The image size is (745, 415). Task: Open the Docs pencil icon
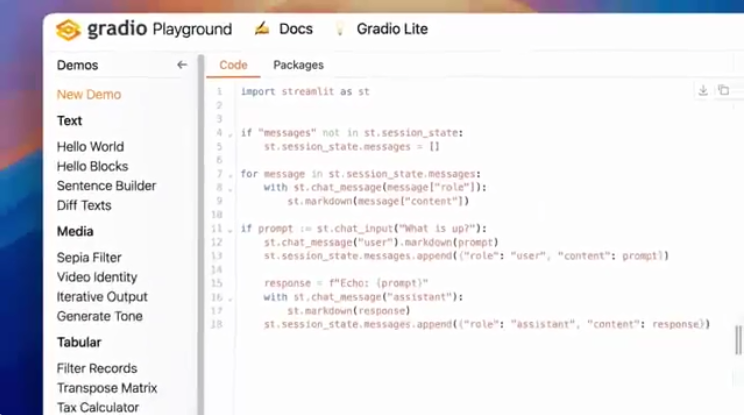coord(262,29)
